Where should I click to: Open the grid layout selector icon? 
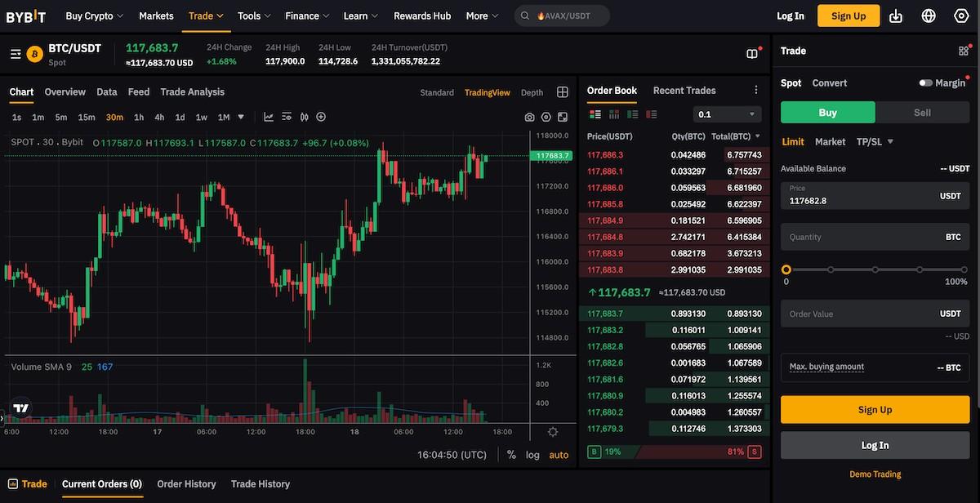[562, 91]
